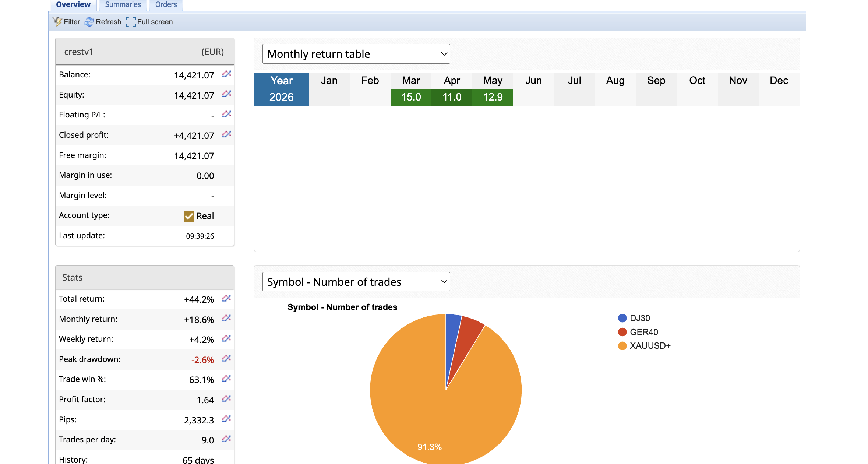868x464 pixels.
Task: Open the Monthly return table dropdown
Action: pyautogui.click(x=356, y=54)
